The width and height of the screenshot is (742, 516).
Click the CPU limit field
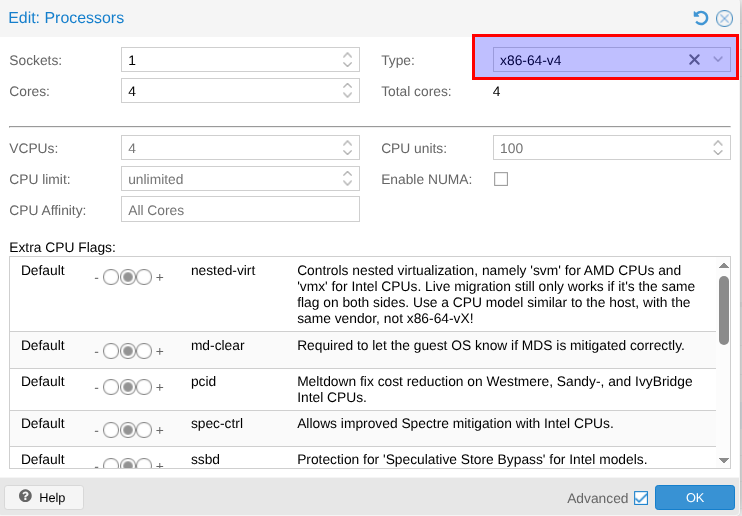230,179
